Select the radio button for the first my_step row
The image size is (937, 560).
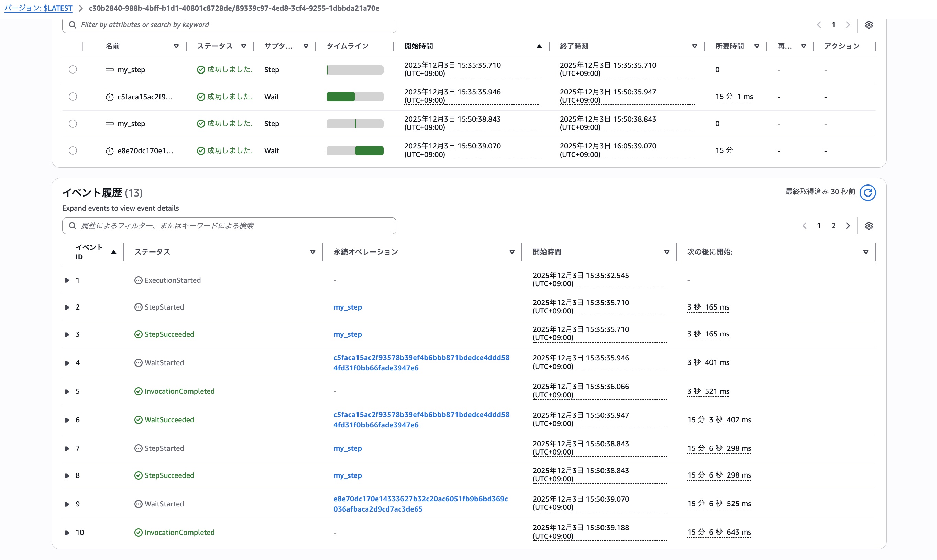[73, 69]
